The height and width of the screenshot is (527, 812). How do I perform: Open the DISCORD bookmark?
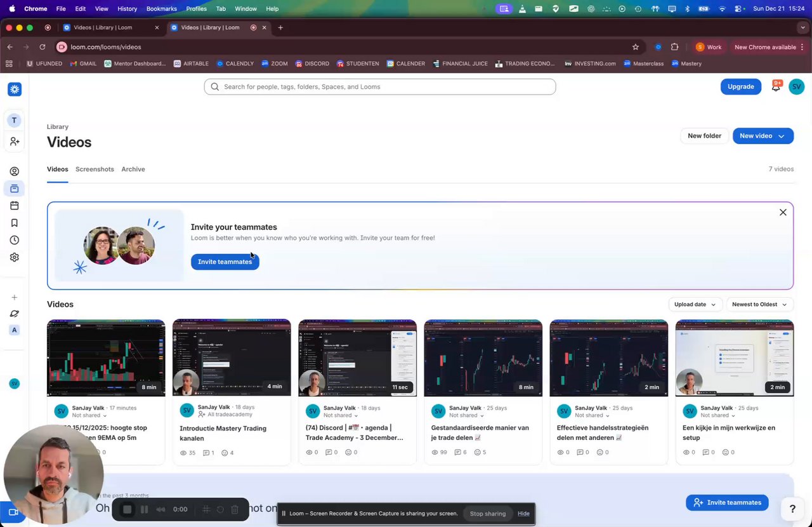[x=312, y=63]
